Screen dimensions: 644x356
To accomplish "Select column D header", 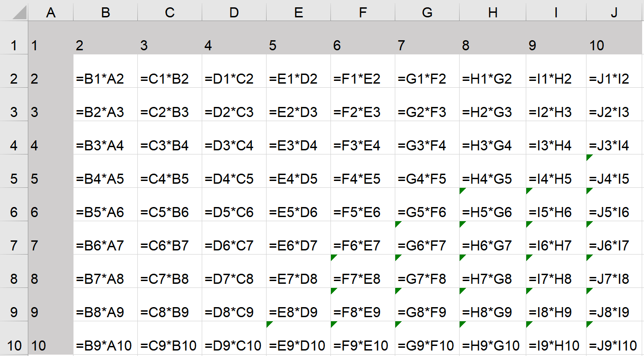I will pos(234,11).
